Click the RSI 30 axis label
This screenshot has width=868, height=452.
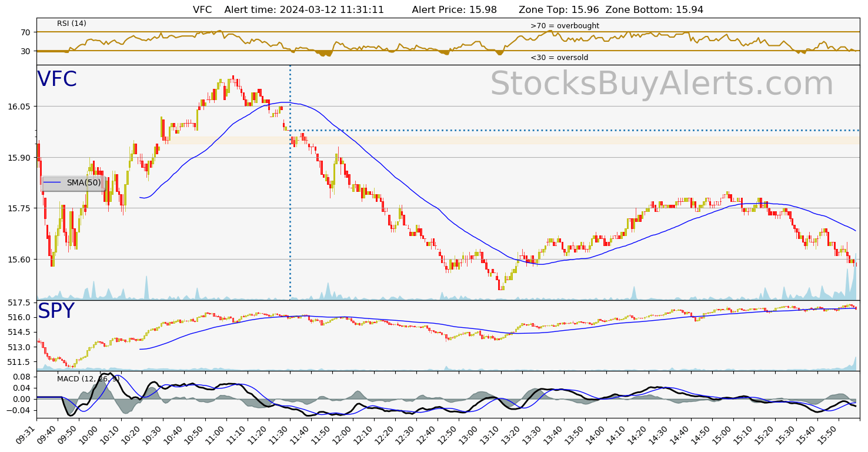pos(26,51)
